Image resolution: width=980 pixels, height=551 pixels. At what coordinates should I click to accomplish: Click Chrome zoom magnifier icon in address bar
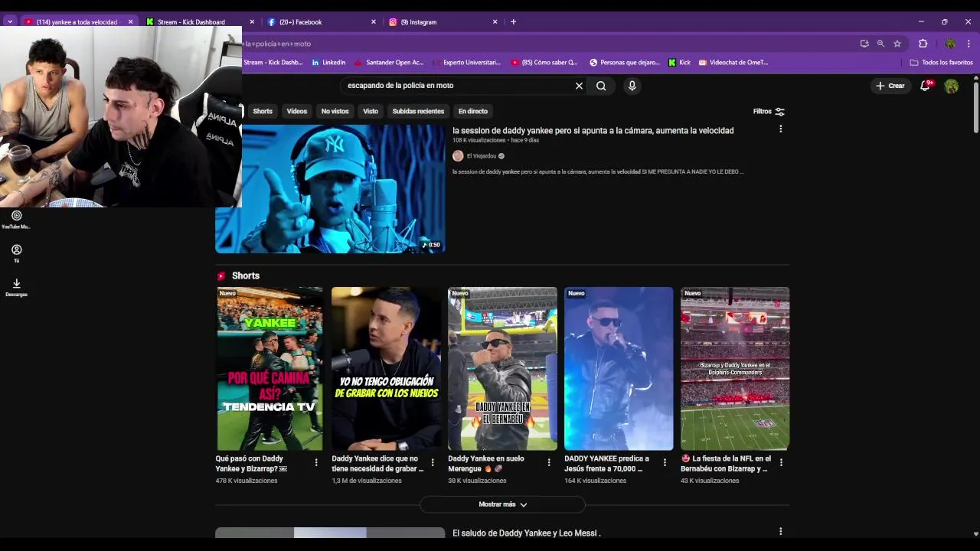pos(880,44)
